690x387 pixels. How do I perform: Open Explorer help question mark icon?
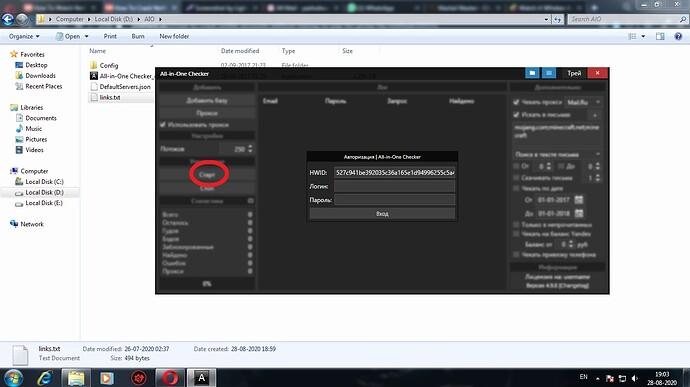678,37
